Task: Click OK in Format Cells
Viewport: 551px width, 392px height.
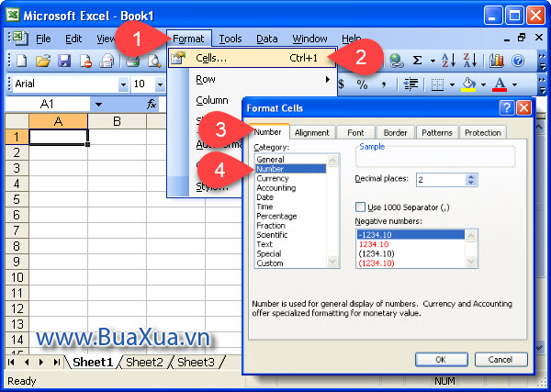Action: point(441,360)
